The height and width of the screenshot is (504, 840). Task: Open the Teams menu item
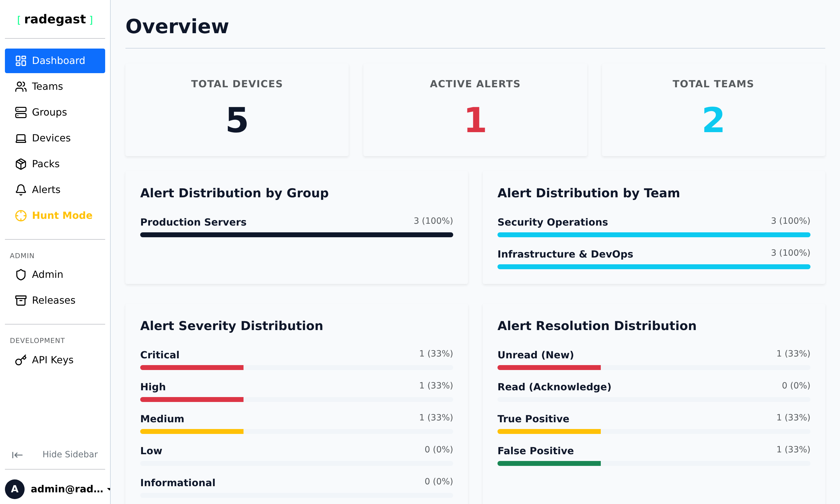click(x=55, y=87)
